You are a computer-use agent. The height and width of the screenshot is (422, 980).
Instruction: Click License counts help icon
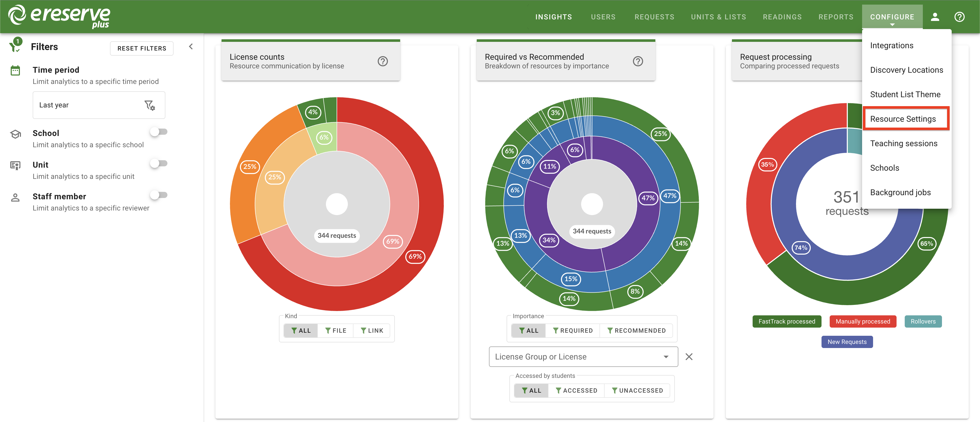pyautogui.click(x=382, y=61)
